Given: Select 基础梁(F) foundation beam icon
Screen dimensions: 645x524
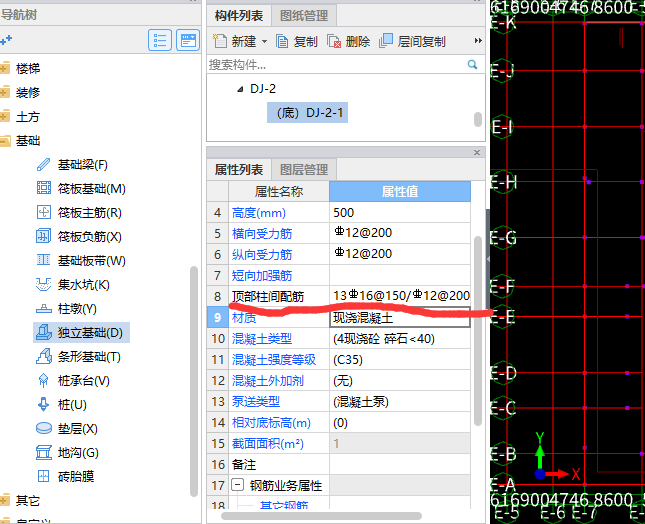Looking at the screenshot, I should pos(43,165).
